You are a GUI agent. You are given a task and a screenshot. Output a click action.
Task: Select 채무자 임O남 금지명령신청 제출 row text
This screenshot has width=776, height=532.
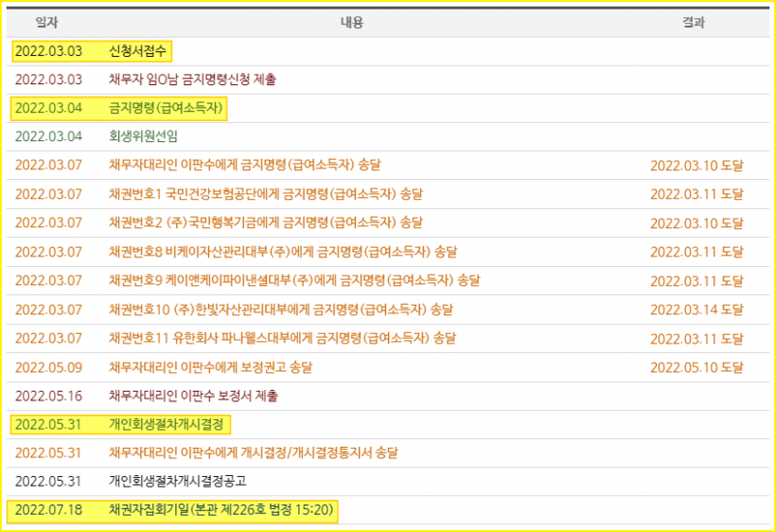(x=192, y=80)
